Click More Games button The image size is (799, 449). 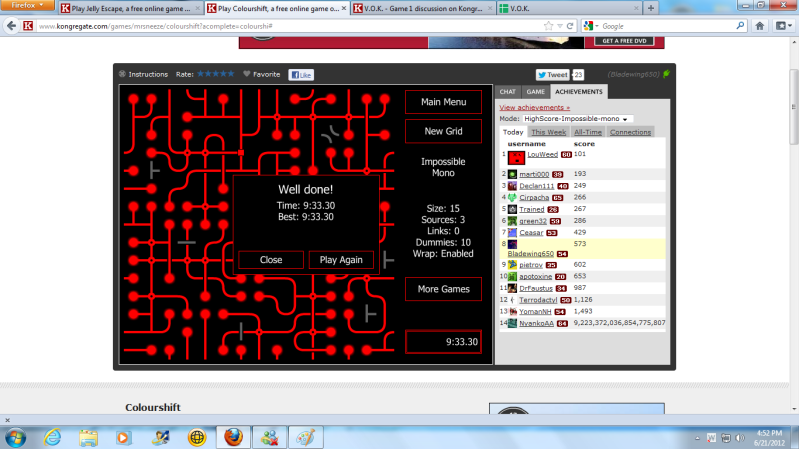pos(443,289)
